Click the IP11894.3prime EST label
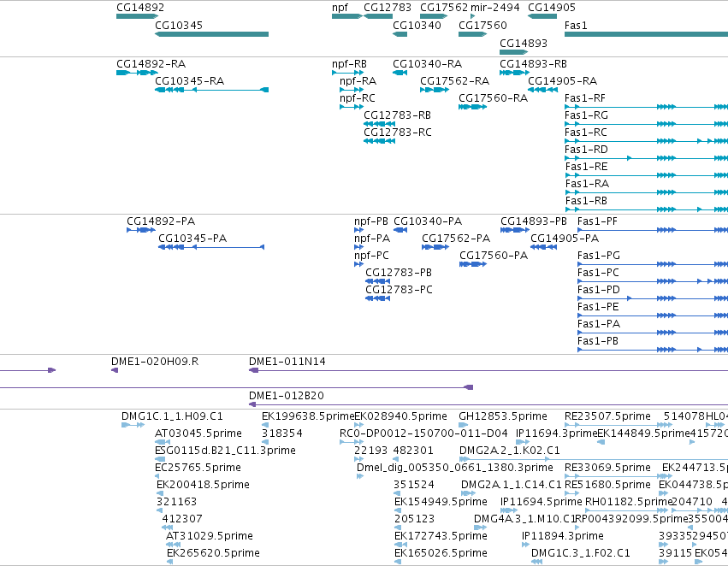The image size is (728, 566). [x=562, y=536]
